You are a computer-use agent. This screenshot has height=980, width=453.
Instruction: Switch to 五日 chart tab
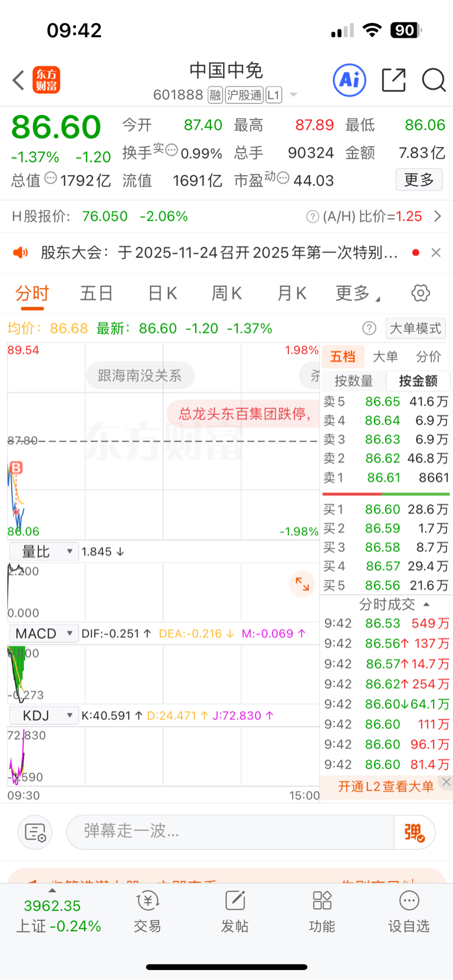point(97,293)
